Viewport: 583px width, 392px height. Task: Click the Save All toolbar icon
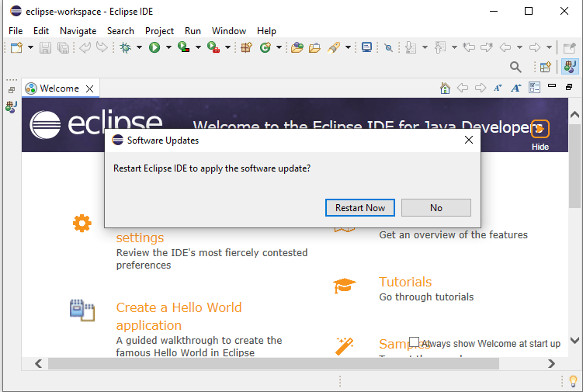pyautogui.click(x=63, y=47)
